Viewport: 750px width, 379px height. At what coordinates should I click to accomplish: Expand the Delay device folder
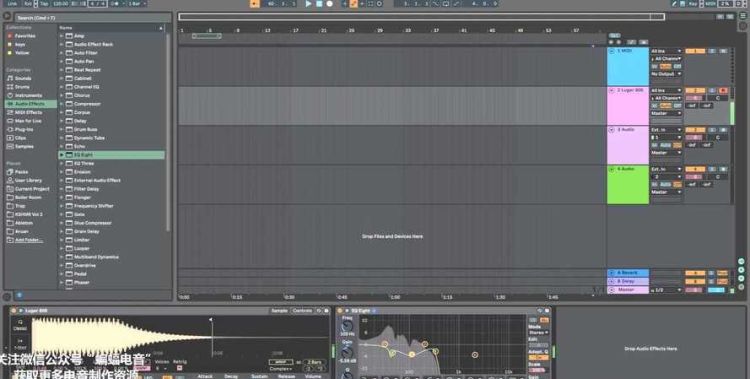point(62,121)
